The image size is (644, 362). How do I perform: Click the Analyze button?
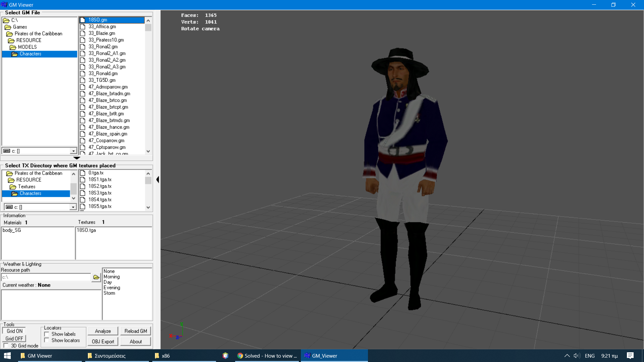point(103,331)
